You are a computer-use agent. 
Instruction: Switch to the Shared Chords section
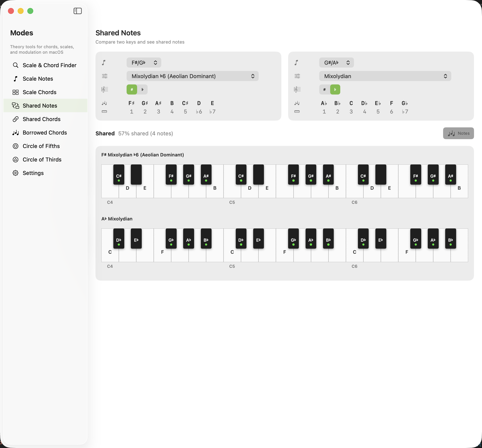coord(41,119)
